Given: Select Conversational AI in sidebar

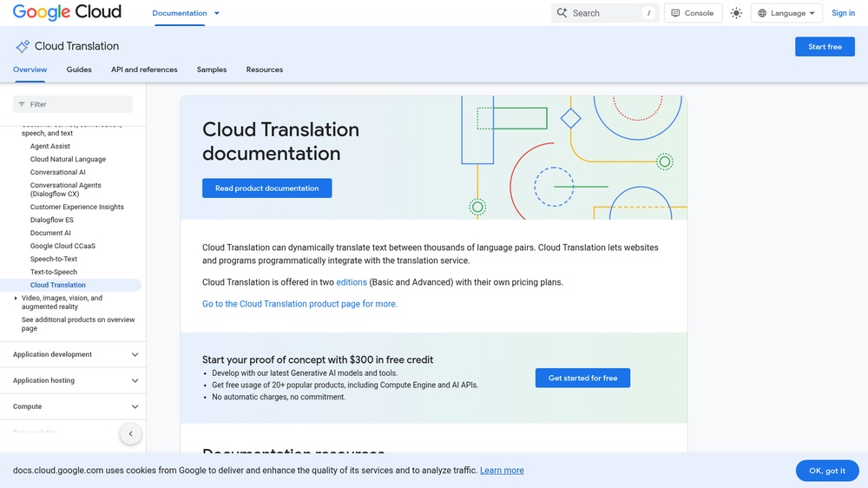Looking at the screenshot, I should point(57,172).
